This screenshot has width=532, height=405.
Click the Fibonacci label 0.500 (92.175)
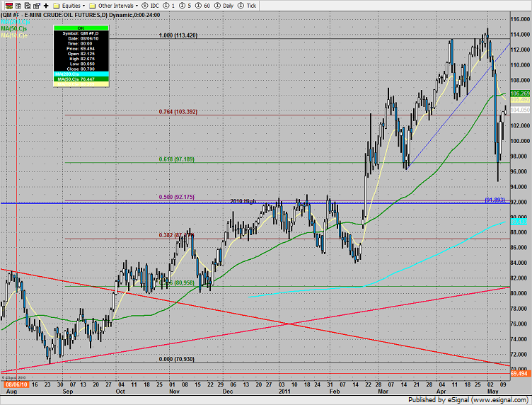coord(177,197)
